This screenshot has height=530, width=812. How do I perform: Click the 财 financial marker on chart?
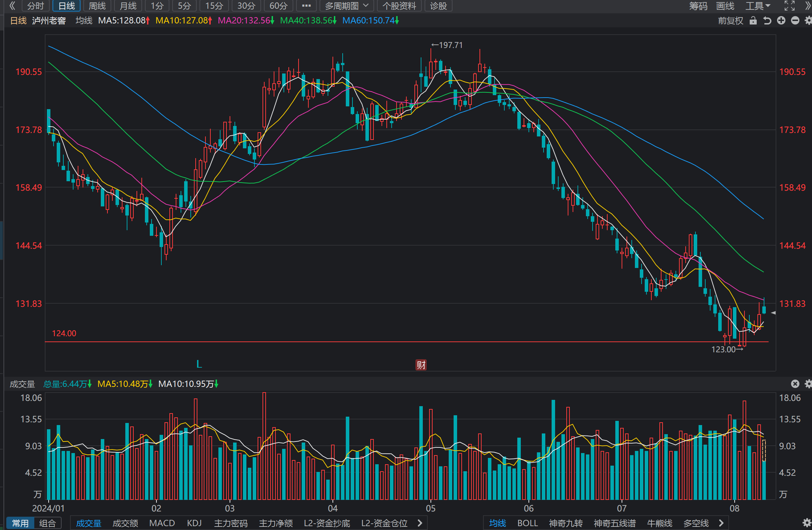pyautogui.click(x=421, y=365)
